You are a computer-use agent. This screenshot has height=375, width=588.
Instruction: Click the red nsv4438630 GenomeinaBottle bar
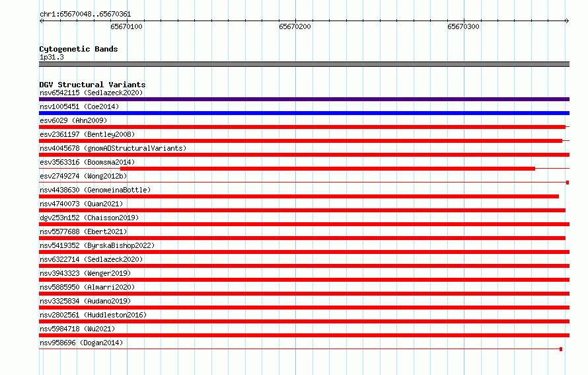coord(299,196)
